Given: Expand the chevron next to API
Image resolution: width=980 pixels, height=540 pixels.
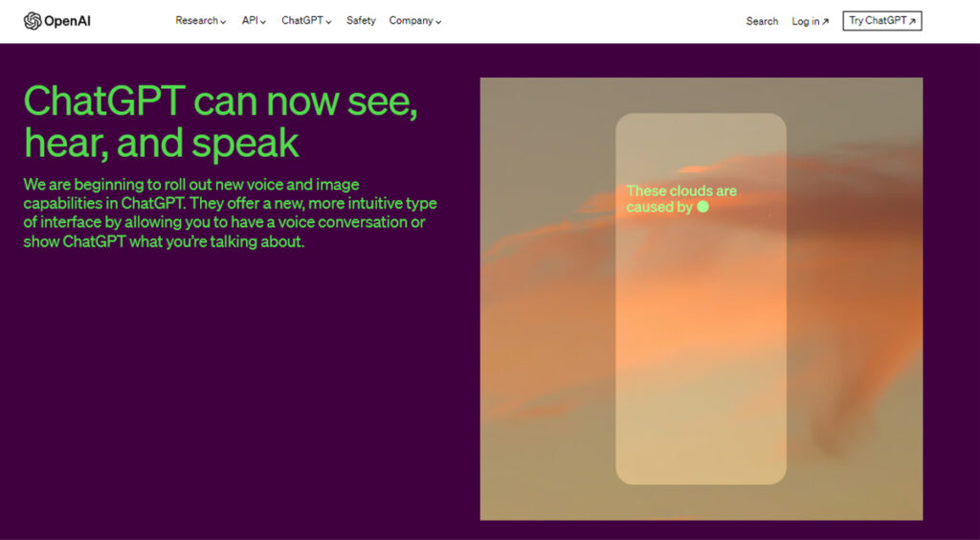Looking at the screenshot, I should coord(263,22).
